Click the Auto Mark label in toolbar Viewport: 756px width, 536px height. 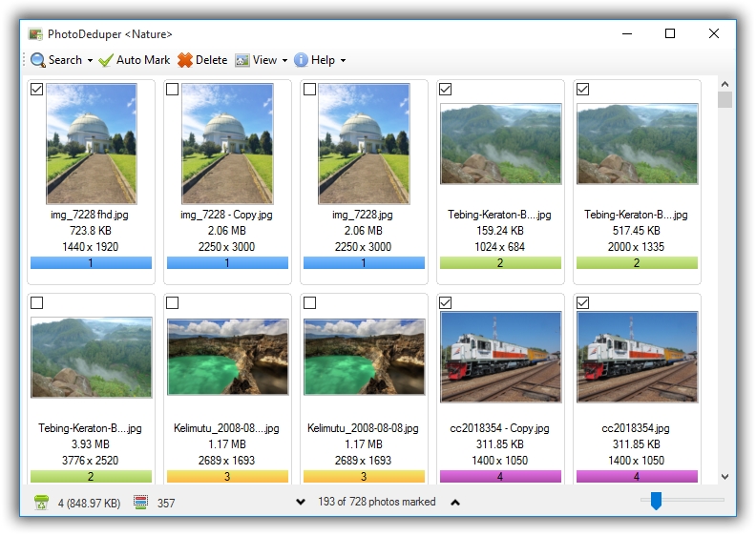143,60
